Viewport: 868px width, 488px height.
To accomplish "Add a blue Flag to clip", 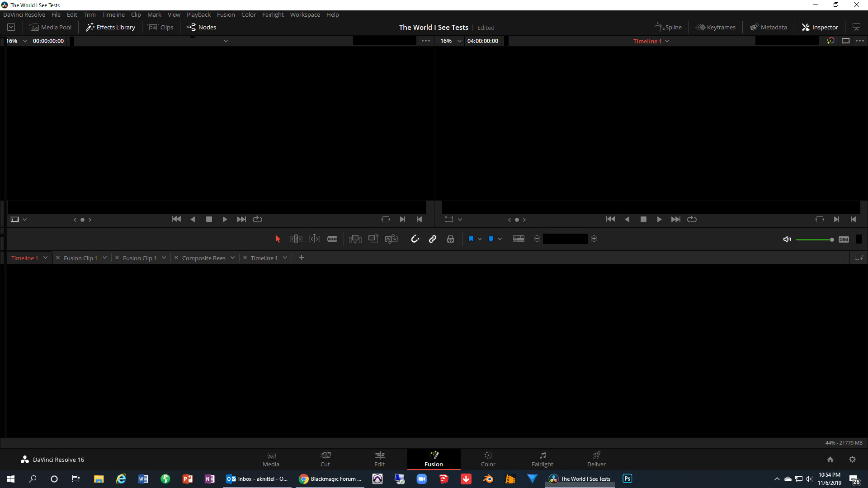I will [x=471, y=239].
